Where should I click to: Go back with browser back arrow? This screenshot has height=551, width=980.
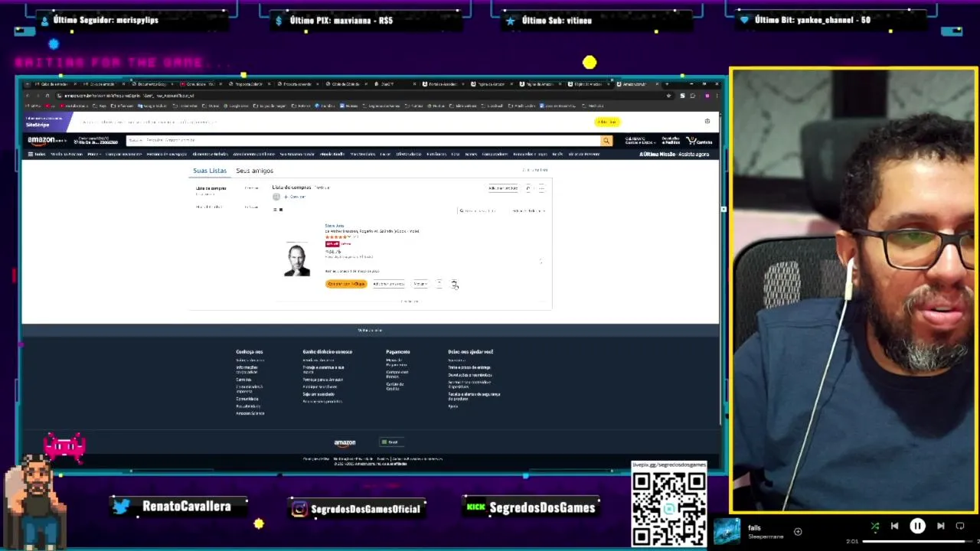point(28,96)
